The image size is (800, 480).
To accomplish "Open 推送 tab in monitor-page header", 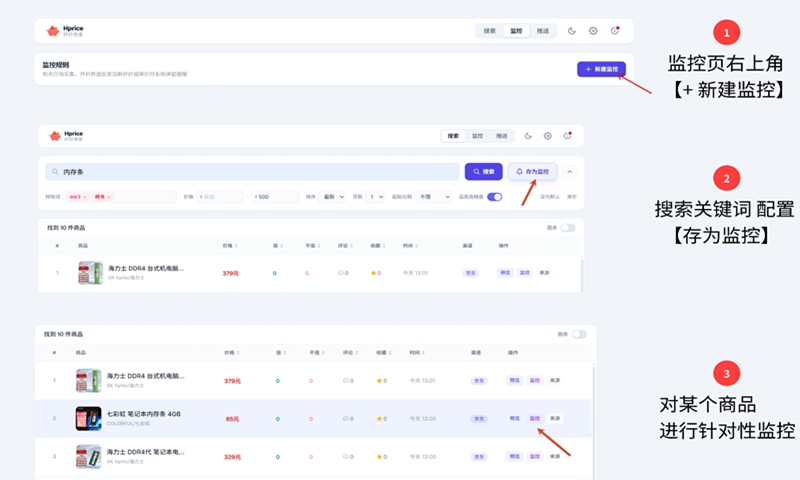I will pyautogui.click(x=543, y=31).
